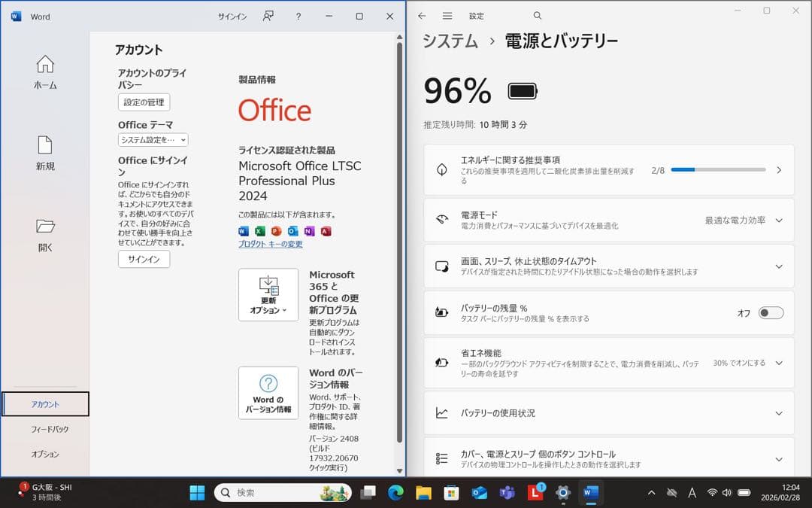
Task: Click the Word app logo in title bar
Action: tap(16, 17)
